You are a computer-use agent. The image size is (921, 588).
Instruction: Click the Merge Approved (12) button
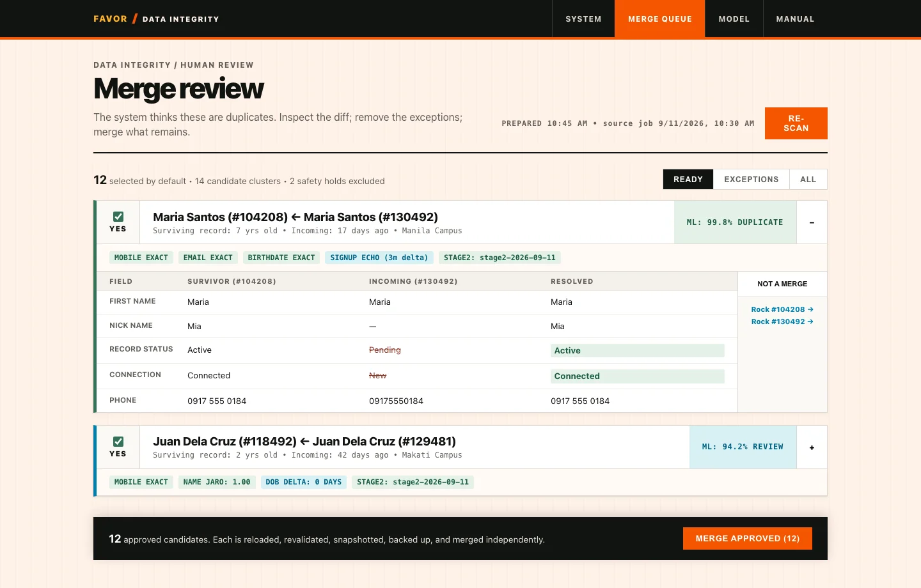coord(748,539)
